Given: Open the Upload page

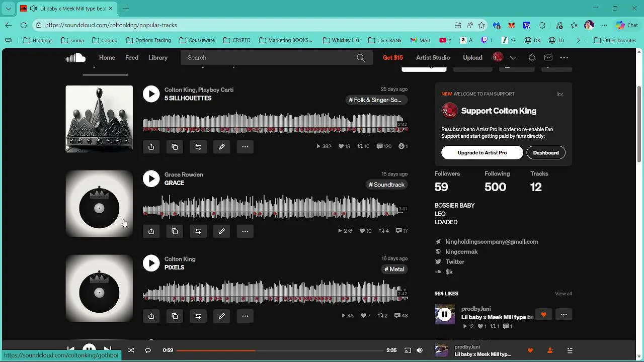Looking at the screenshot, I should [x=472, y=58].
